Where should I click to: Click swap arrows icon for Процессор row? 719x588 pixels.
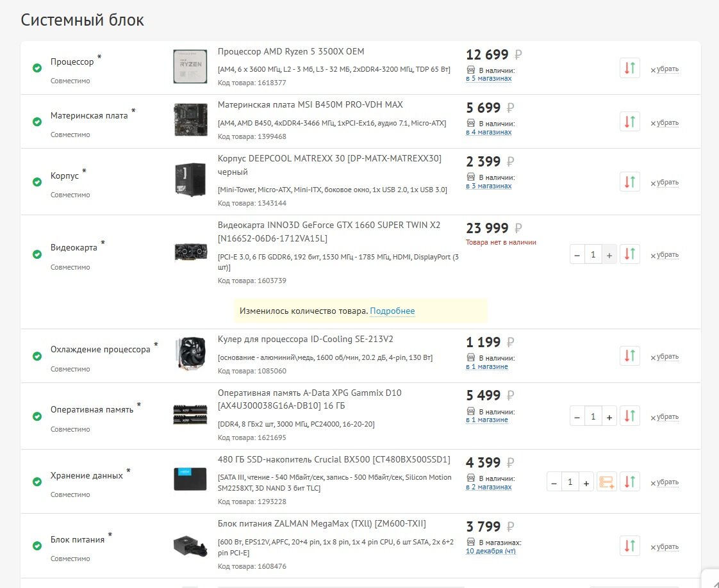pos(629,69)
